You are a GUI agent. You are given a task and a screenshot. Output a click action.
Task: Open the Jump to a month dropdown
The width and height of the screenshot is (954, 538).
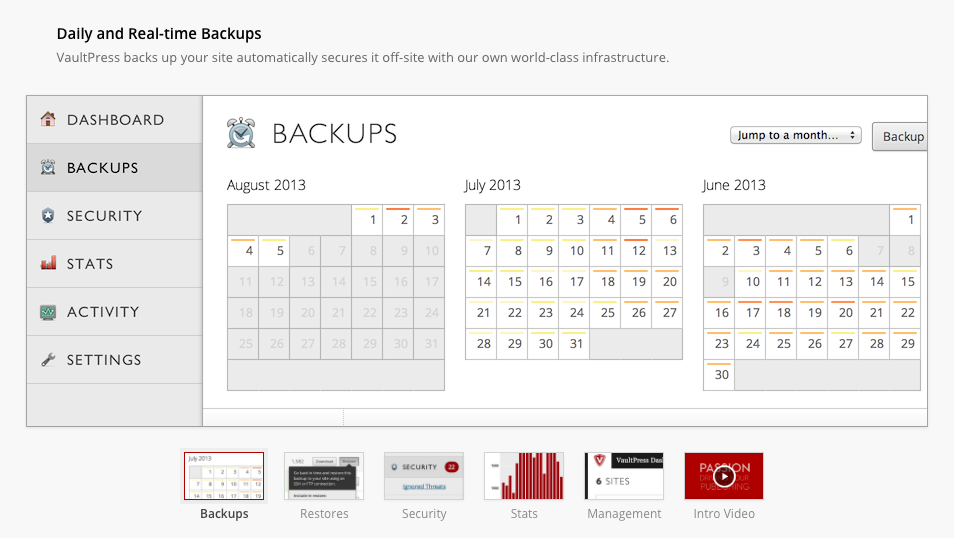pos(795,135)
